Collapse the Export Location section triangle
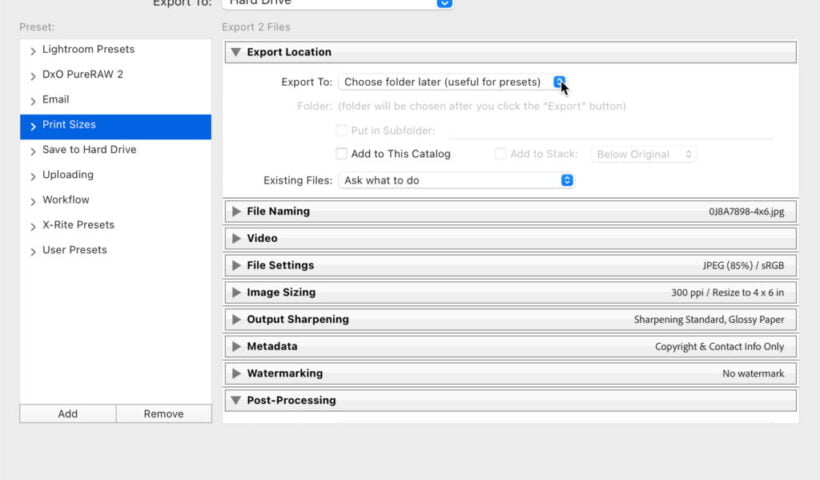 236,52
